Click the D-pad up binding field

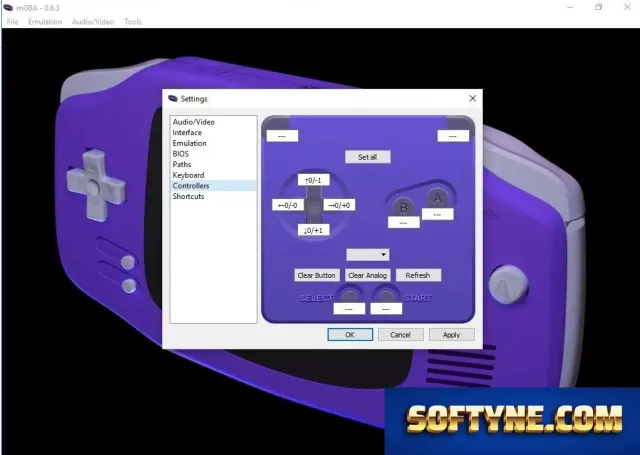point(313,180)
